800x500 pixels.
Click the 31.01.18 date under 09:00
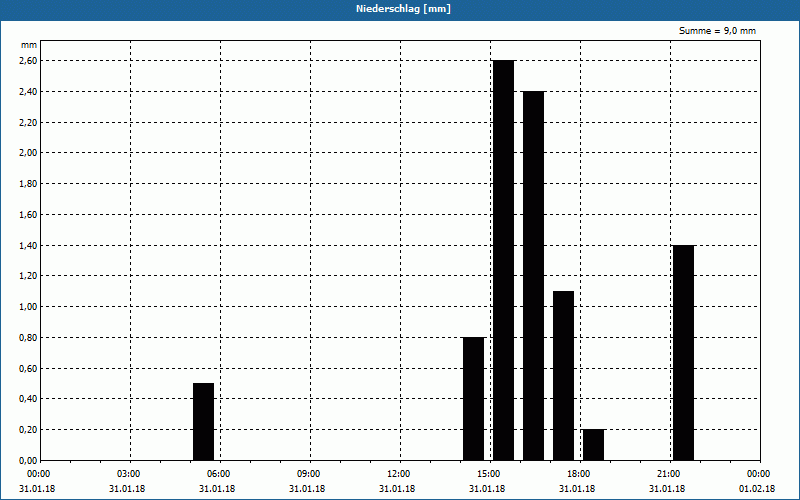point(307,489)
